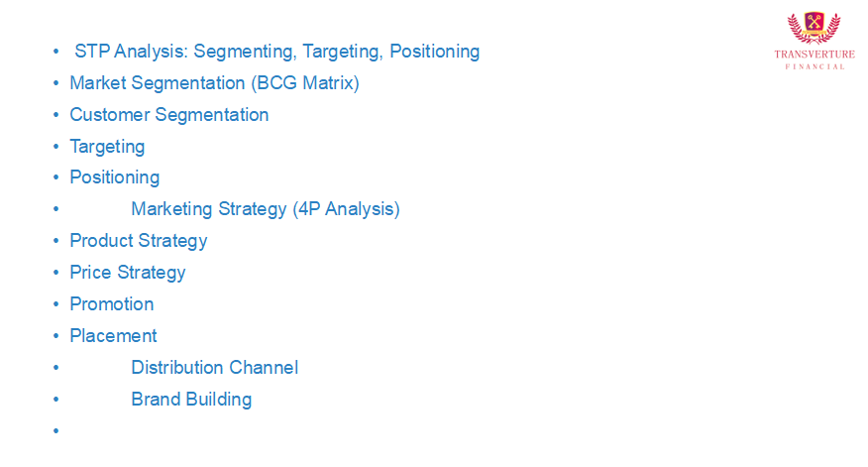Click the bullet dot before Marketing Strategy
Viewport: 868px width, 467px height.
(56, 210)
